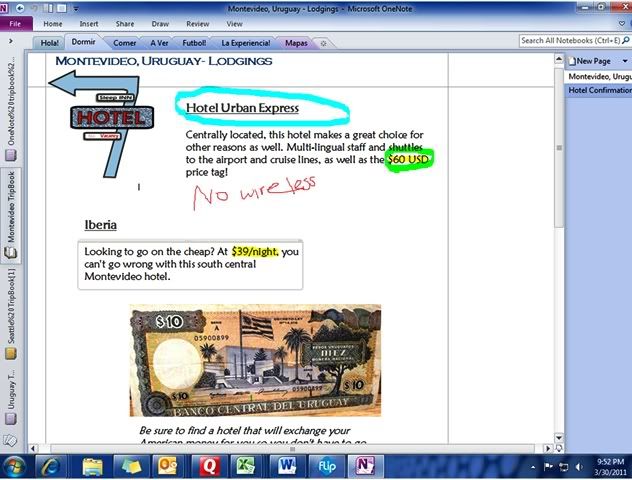Image resolution: width=632 pixels, height=480 pixels.
Task: Click the Action Center flag icon
Action: (548, 467)
